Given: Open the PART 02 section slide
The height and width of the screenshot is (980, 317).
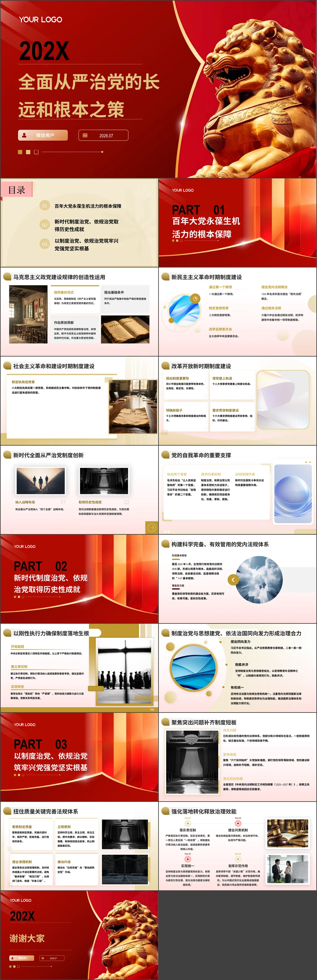Looking at the screenshot, I should [79, 579].
